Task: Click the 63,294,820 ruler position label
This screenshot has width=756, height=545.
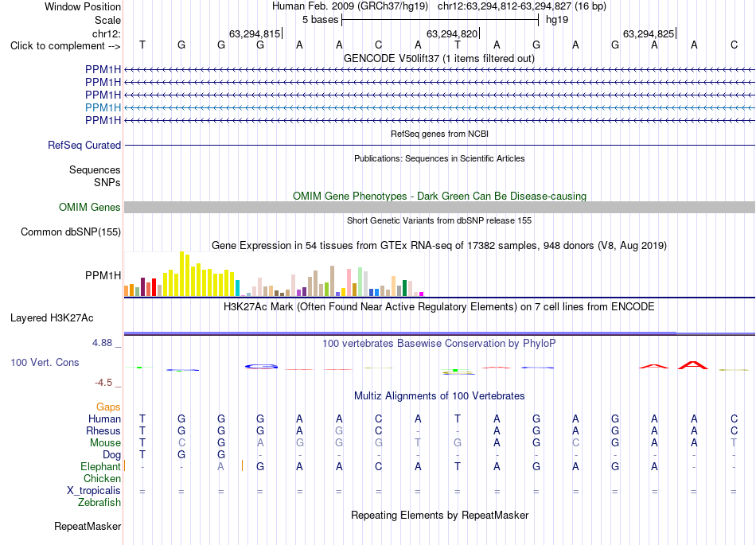Action: click(x=452, y=33)
